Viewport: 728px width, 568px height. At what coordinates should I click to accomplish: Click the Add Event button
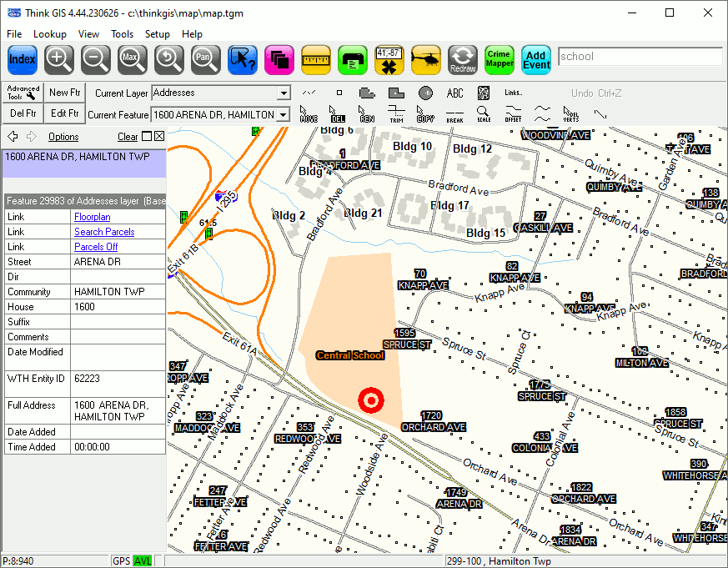tap(536, 59)
